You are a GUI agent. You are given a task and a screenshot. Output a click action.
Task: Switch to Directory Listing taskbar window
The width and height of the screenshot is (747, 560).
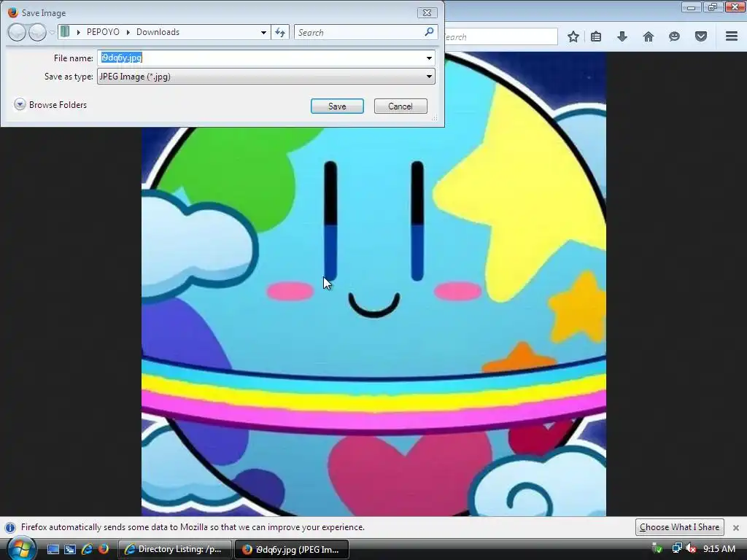pos(175,549)
